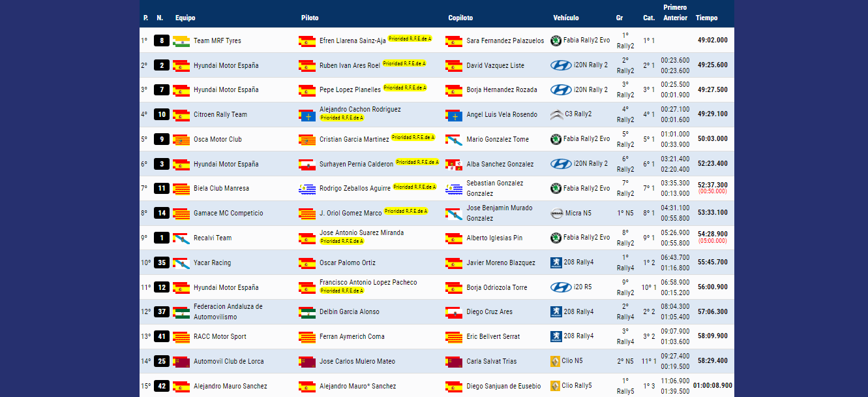Click the flag beside Surhayen Pernia Calderon
This screenshot has width=868, height=397.
[307, 164]
